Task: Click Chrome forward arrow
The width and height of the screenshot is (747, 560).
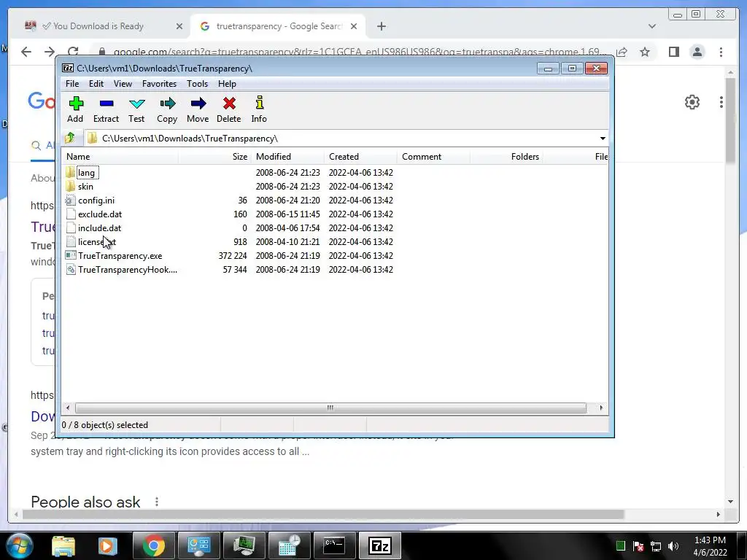Action: coord(50,52)
